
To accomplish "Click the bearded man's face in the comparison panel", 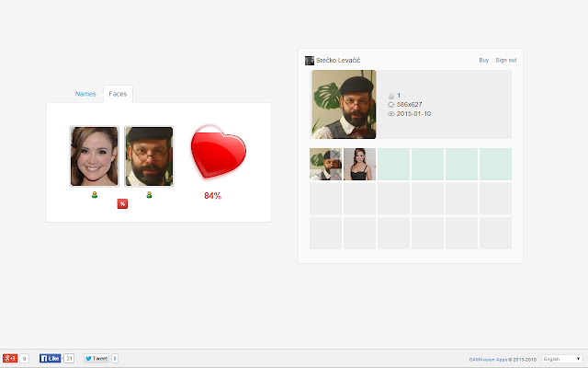I will tap(149, 156).
